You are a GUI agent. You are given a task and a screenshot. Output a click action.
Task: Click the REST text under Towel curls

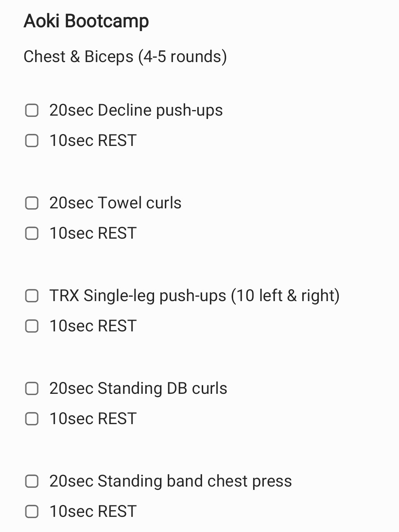[93, 233]
